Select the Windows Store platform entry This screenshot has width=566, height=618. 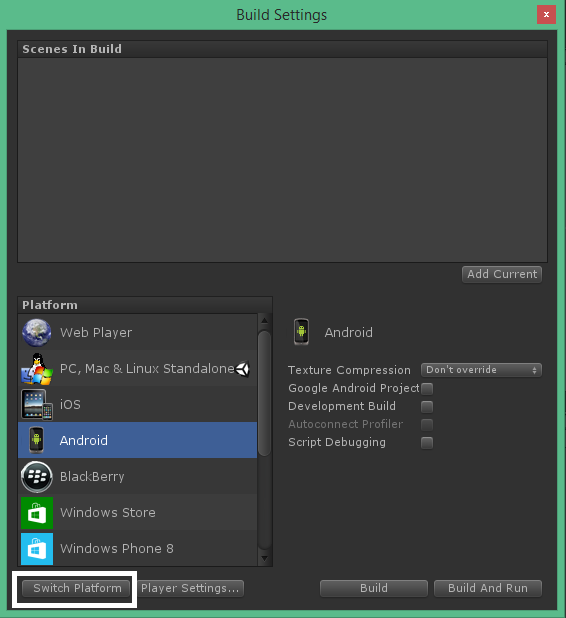(x=138, y=513)
